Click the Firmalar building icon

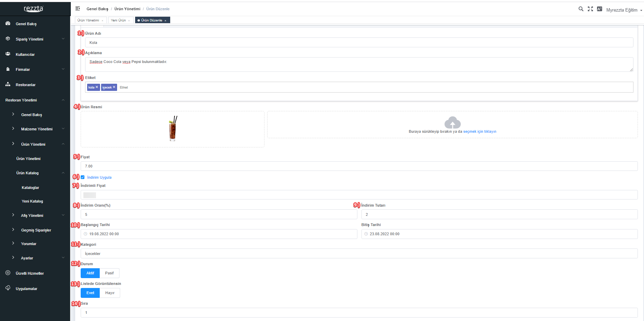coord(8,69)
